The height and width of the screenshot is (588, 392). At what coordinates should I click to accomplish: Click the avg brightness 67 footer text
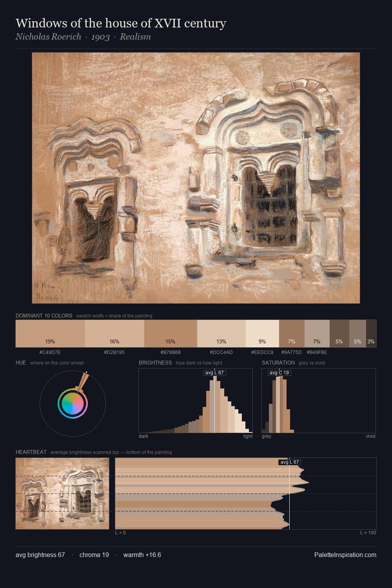click(x=40, y=555)
